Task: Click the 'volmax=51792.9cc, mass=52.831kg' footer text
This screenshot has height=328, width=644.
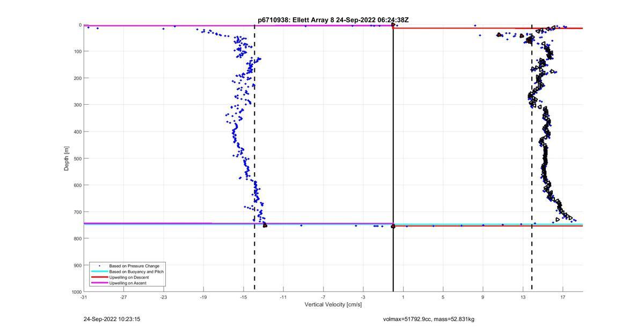Action: (x=428, y=319)
